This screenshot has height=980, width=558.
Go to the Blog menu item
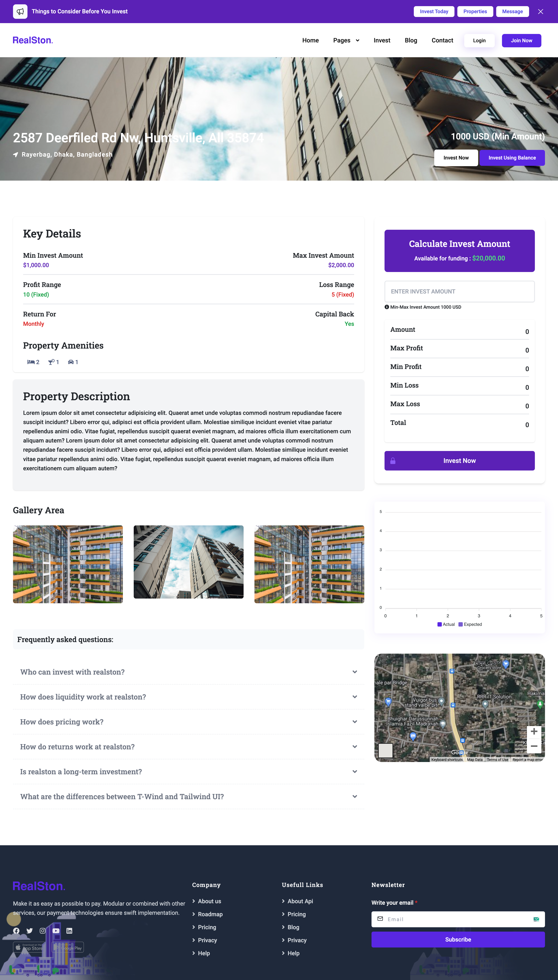coord(411,41)
